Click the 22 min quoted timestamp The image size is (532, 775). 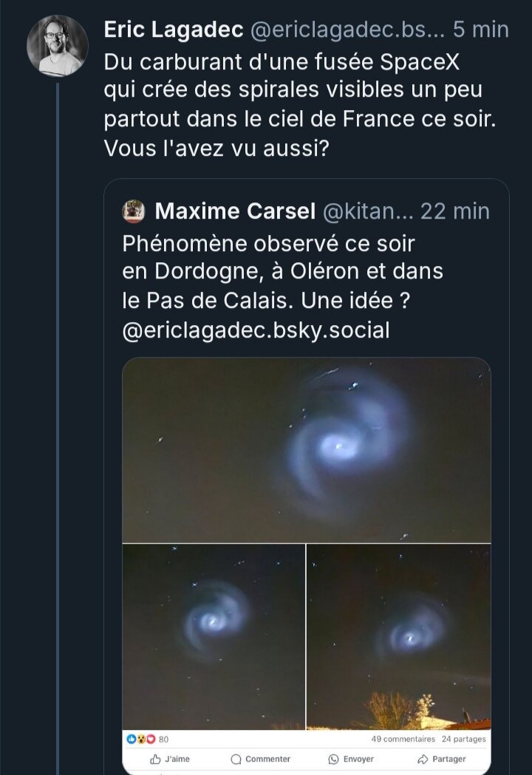tap(454, 211)
